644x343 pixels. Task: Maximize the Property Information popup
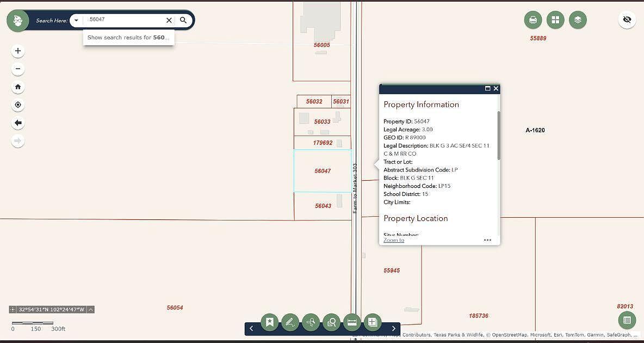[x=488, y=88]
